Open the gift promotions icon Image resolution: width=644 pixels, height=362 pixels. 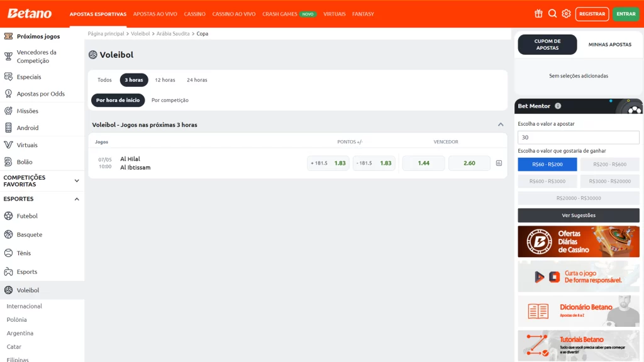[538, 14]
